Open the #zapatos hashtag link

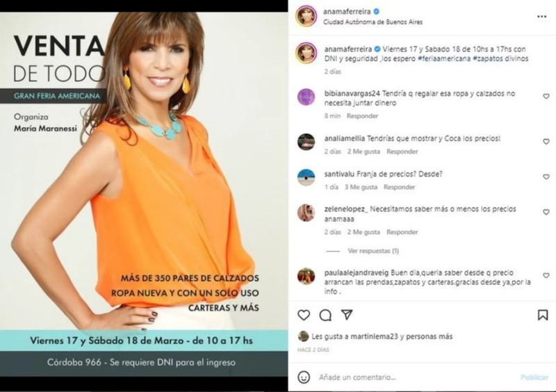[488, 58]
